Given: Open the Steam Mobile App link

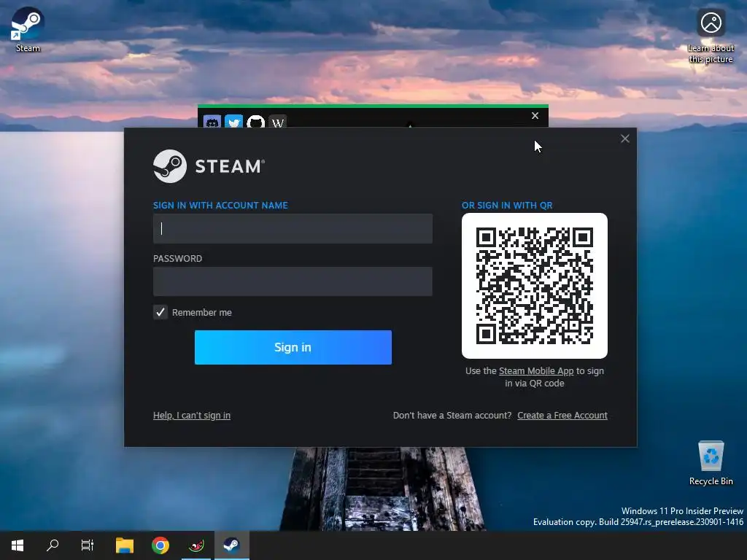Looking at the screenshot, I should (x=536, y=371).
